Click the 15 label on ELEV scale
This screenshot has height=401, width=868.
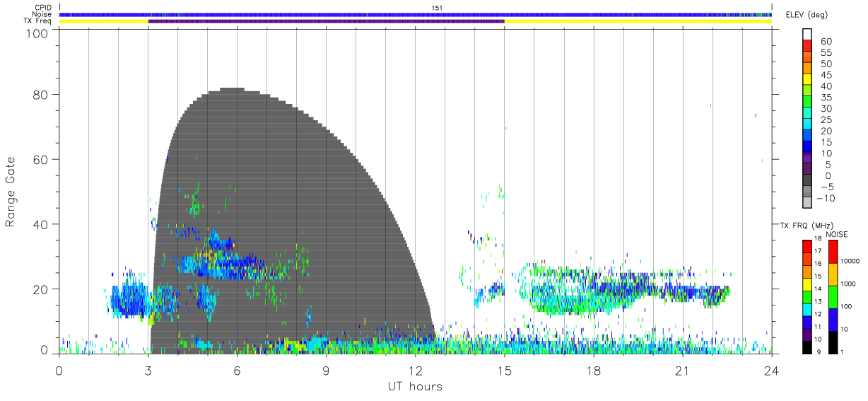tap(825, 141)
